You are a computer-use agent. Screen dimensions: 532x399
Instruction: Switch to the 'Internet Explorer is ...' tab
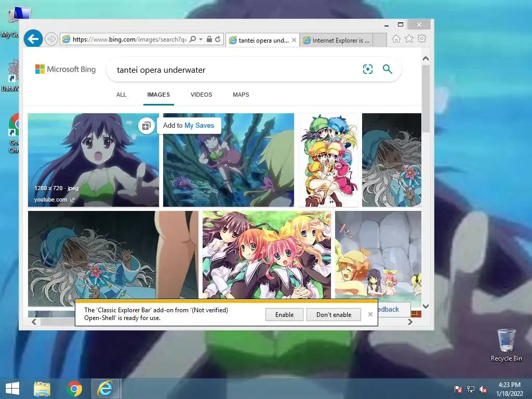pyautogui.click(x=337, y=40)
